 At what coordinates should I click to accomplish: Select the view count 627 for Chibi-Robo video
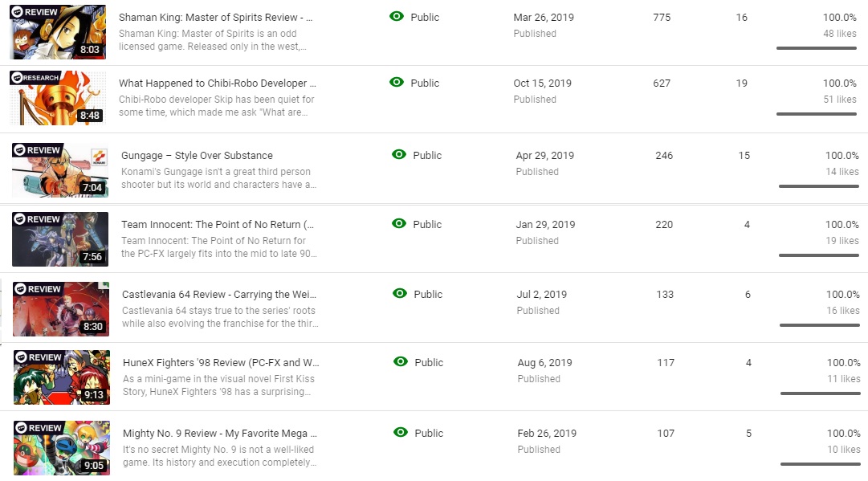660,83
